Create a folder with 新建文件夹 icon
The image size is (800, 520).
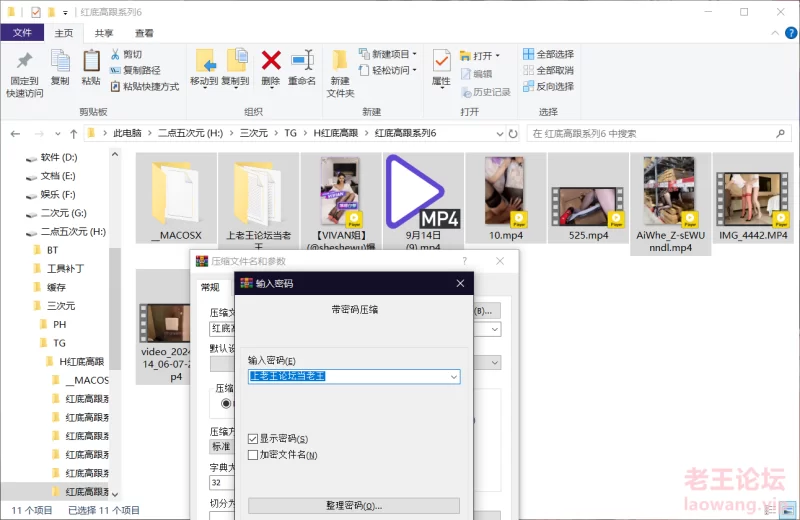[x=340, y=61]
